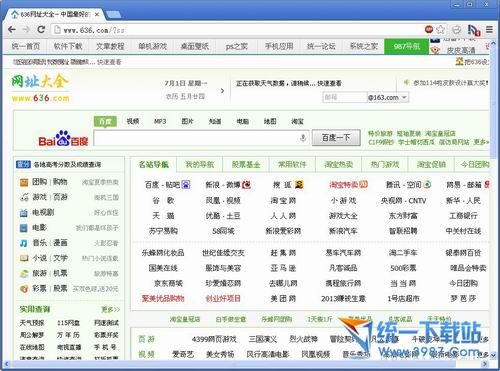This screenshot has width=500, height=371.
Task: Click the 电影 film icon in the sidebar
Action: click(x=23, y=228)
